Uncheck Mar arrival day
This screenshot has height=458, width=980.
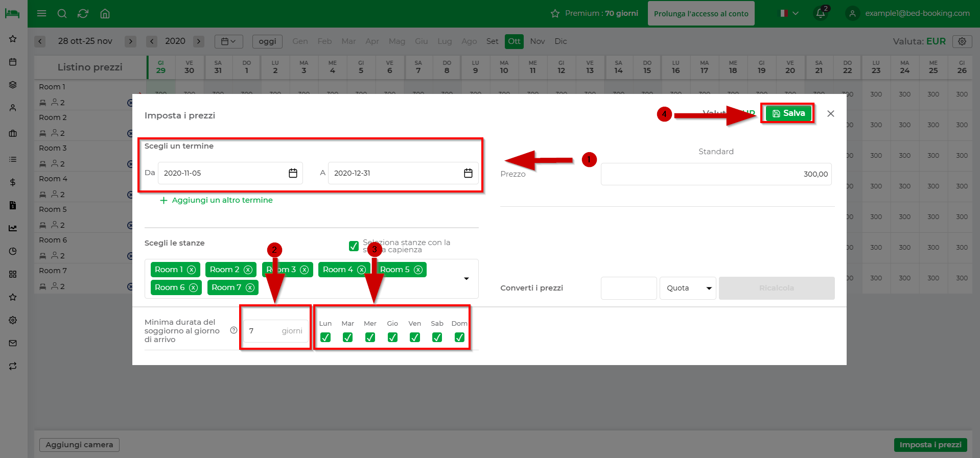point(347,337)
